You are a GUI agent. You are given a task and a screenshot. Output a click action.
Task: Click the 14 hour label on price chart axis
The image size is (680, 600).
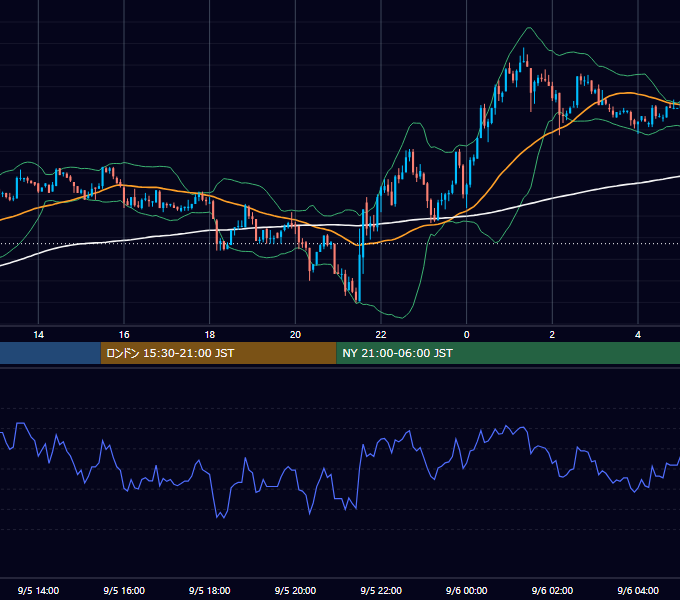tap(39, 335)
